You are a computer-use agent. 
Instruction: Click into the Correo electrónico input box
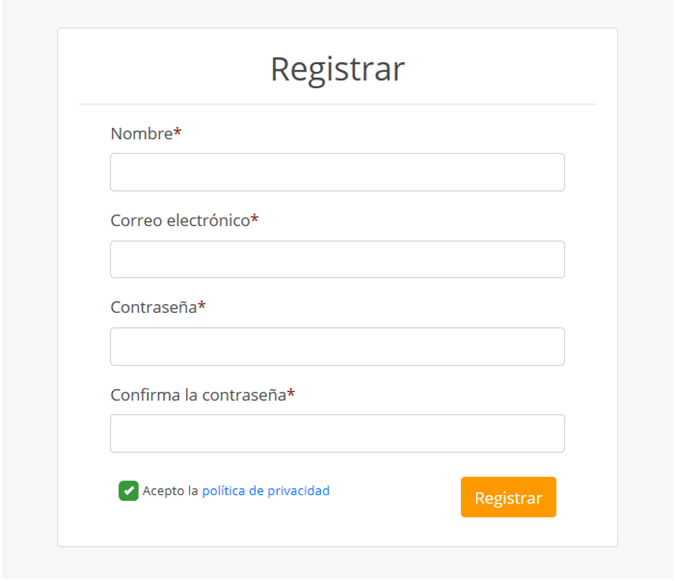(x=337, y=259)
